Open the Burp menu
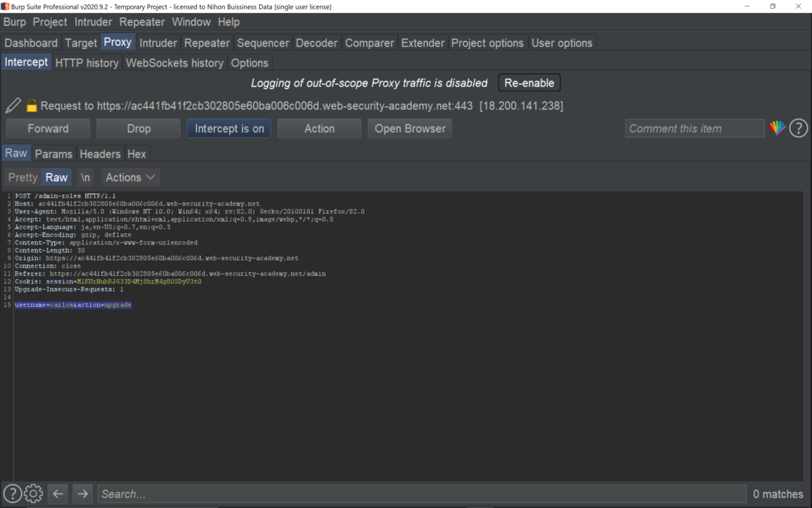This screenshot has height=508, width=812. 14,22
